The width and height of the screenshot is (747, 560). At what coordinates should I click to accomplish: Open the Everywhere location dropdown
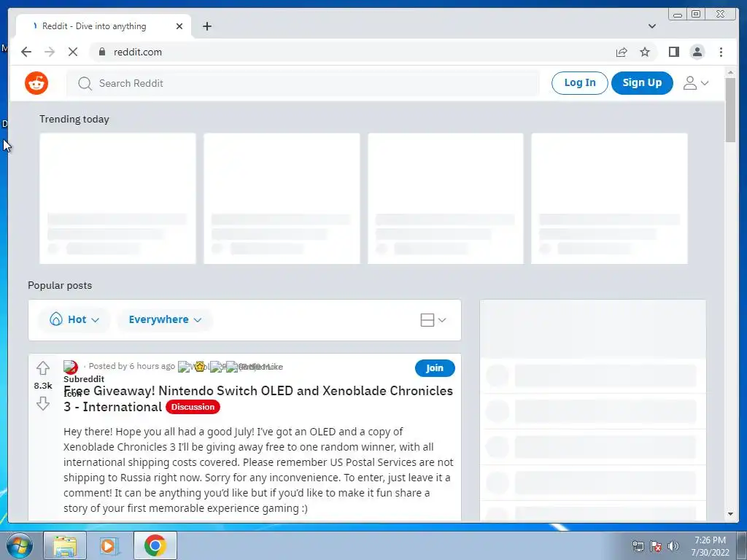(x=165, y=319)
